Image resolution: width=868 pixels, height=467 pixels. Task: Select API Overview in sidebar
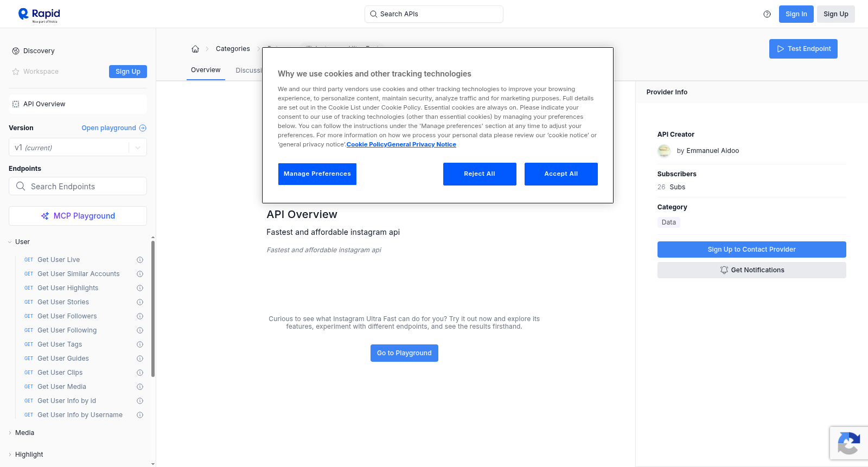click(78, 104)
